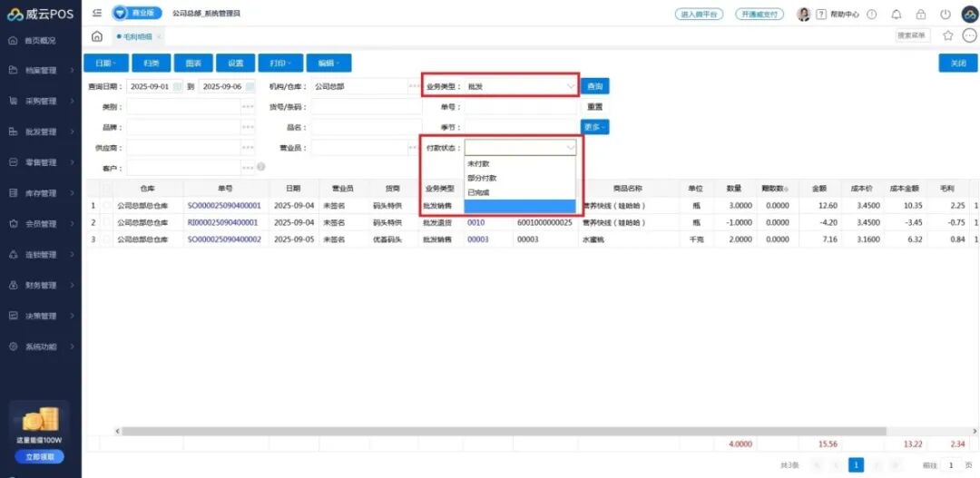Tick the checkbox in table row 2
Viewport: 980px width, 478px height.
pyautogui.click(x=108, y=222)
